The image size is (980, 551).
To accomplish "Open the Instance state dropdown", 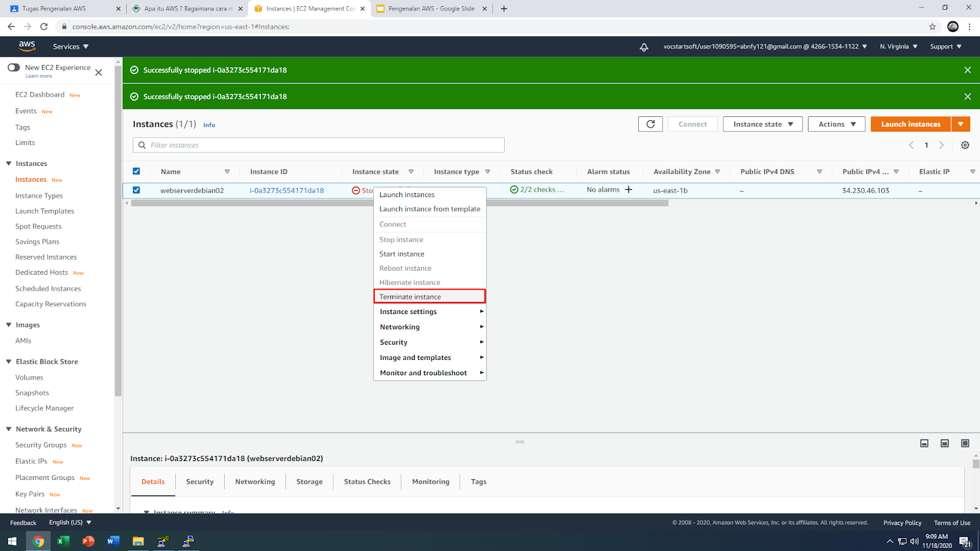I will click(763, 124).
